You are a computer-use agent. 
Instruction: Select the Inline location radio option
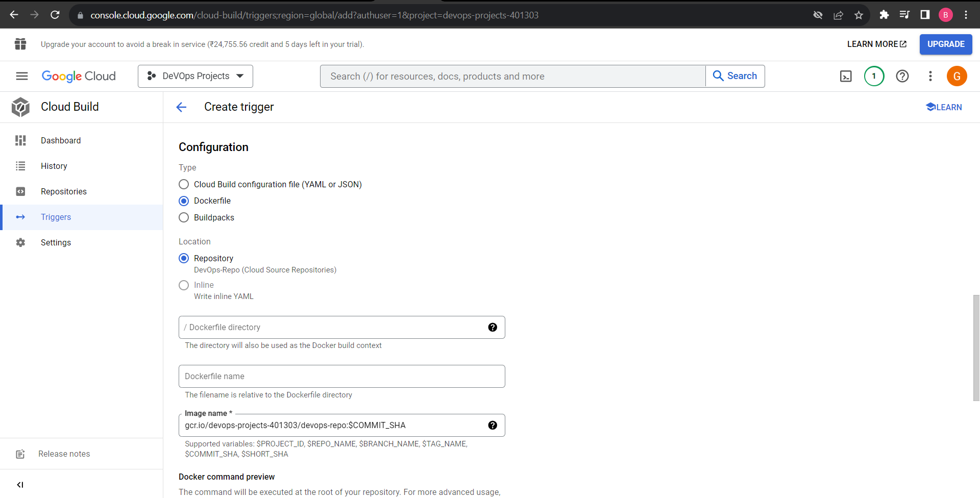(184, 285)
